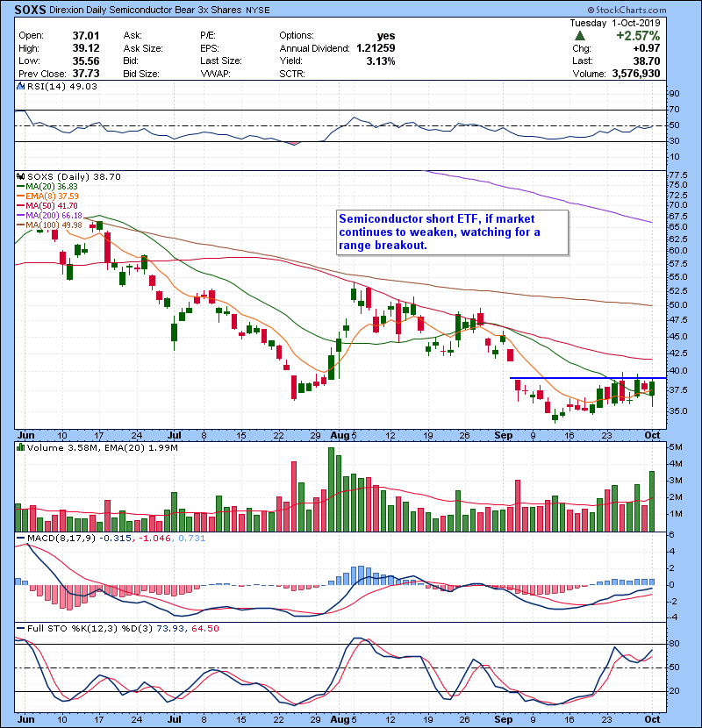Image resolution: width=702 pixels, height=728 pixels.
Task: Click the "SCTR:" label
Action: coord(292,74)
